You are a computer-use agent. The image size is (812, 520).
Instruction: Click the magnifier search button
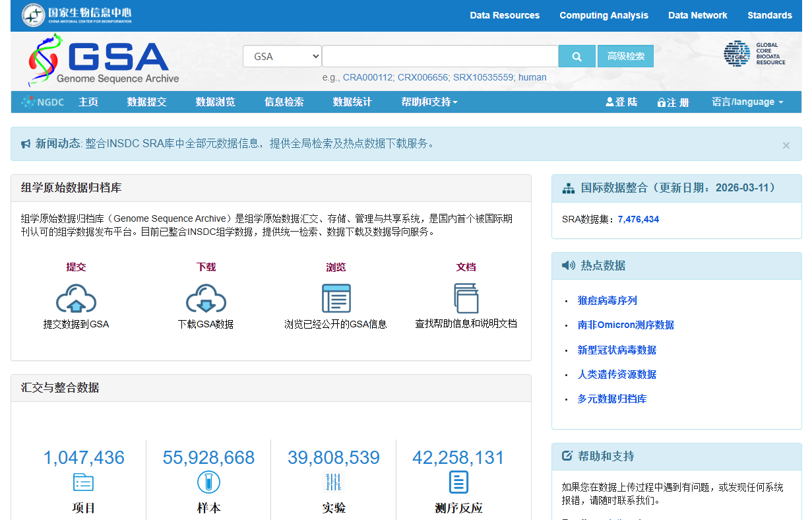click(x=577, y=56)
